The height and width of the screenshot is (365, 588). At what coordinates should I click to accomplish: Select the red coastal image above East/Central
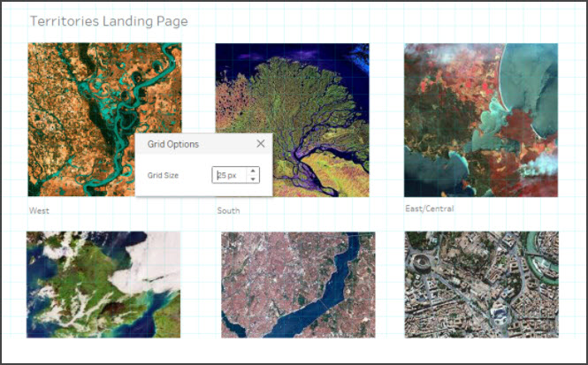(480, 119)
